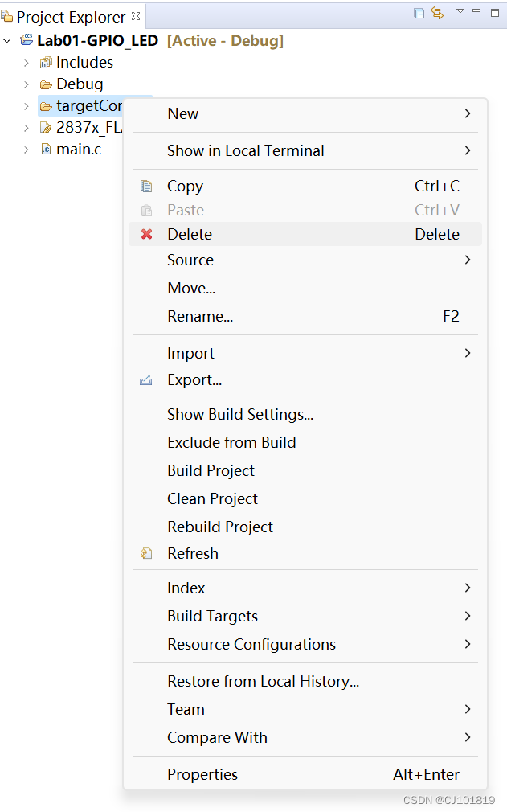
Task: Click the Copy icon in context menu
Action: [x=146, y=186]
